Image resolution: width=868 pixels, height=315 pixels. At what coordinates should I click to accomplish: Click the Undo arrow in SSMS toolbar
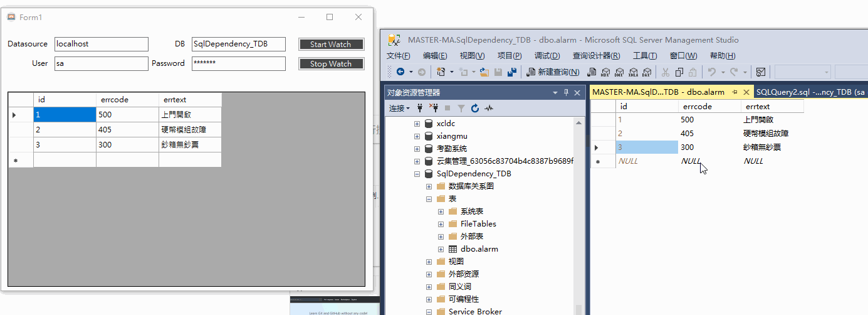click(711, 72)
